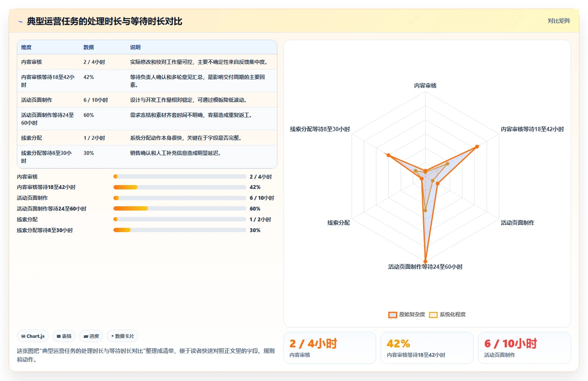The height and width of the screenshot is (381, 588).
Task: Select the 表格 tag chip
Action: click(64, 336)
